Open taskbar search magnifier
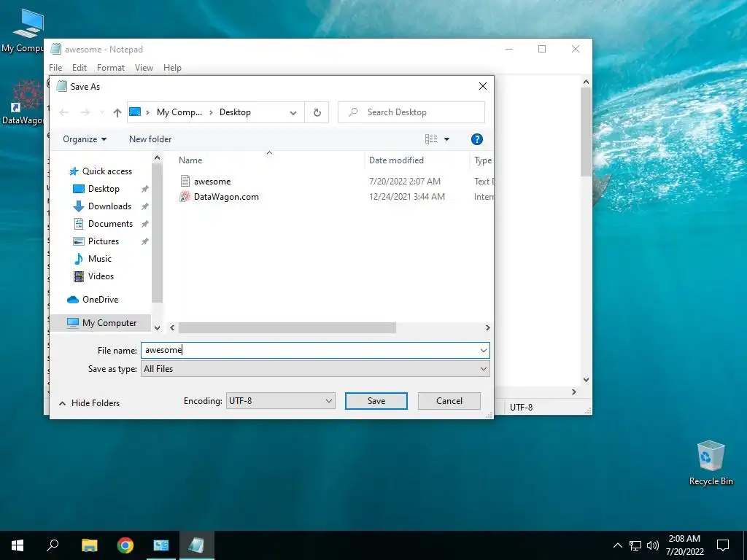Viewport: 747px width, 560px height. point(53,545)
